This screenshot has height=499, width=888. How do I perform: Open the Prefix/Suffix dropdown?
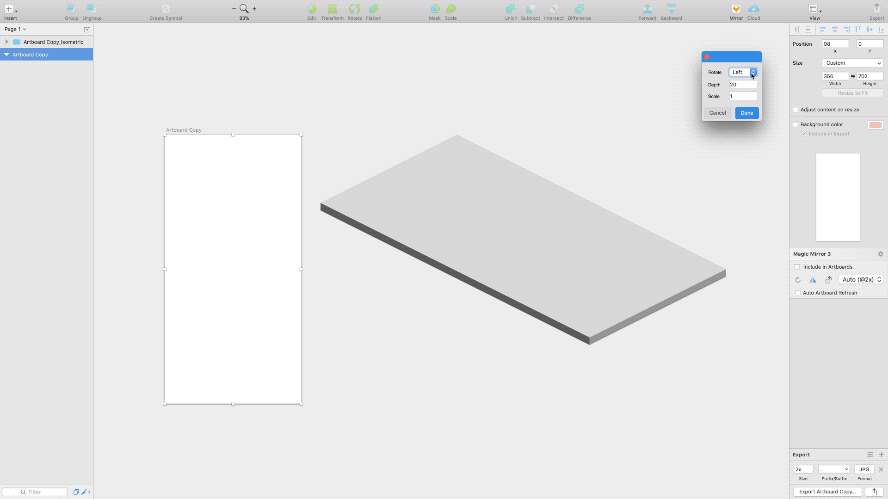pyautogui.click(x=834, y=469)
